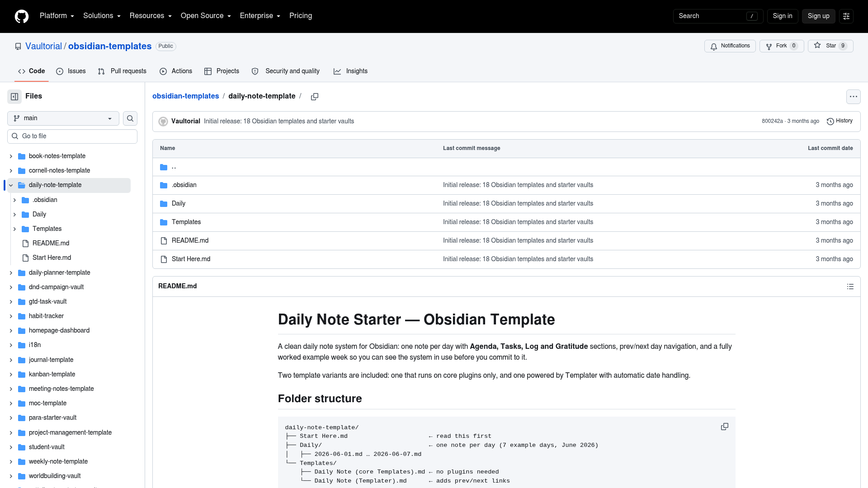Open the Solutions menu
The height and width of the screenshot is (488, 868).
tap(102, 16)
